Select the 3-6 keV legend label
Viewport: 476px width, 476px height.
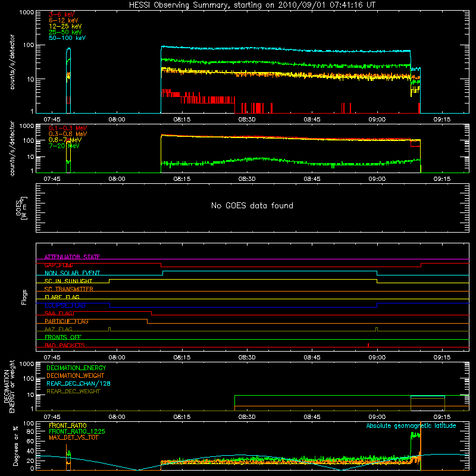61,14
